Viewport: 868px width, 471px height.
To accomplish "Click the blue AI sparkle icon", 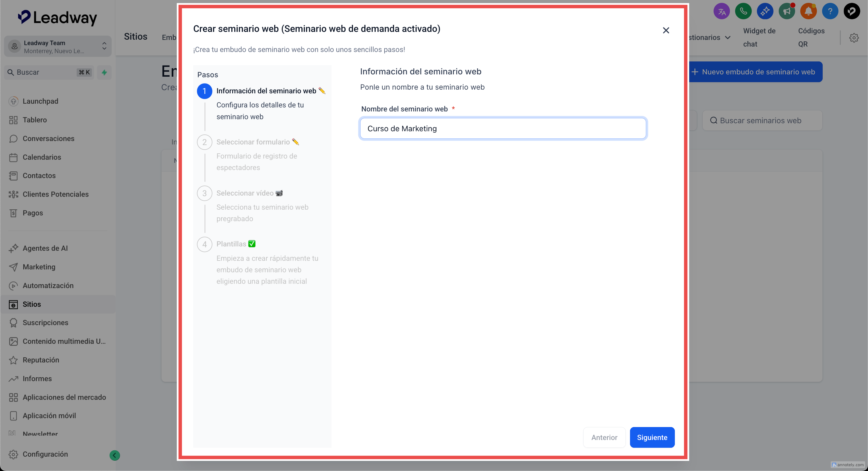I will 765,11.
